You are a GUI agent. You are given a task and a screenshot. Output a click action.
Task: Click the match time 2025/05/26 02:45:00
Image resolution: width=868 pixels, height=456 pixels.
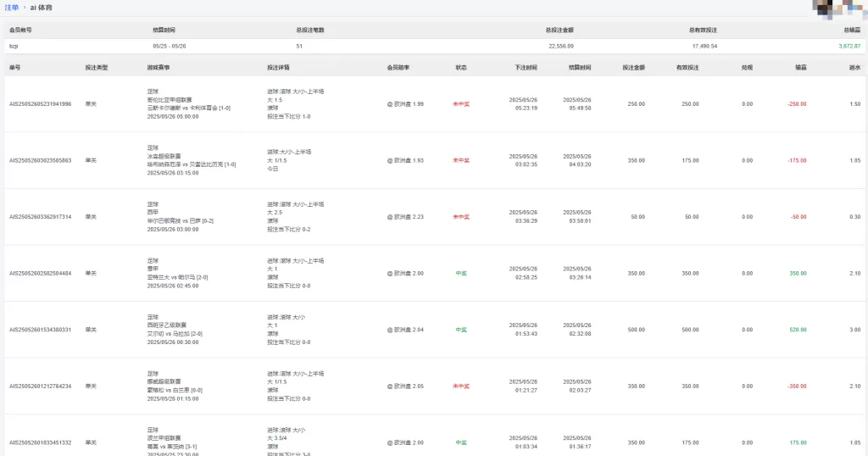(x=173, y=286)
